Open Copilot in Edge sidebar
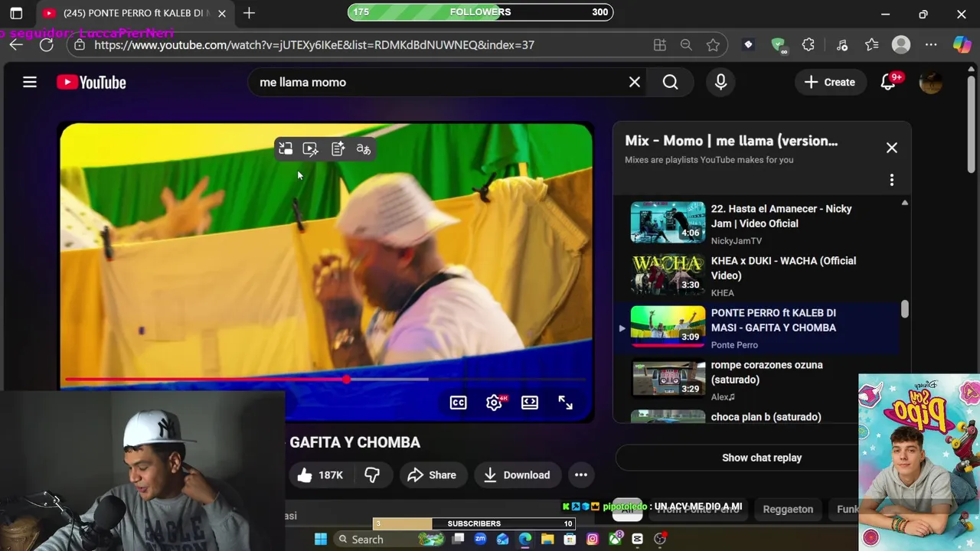Image resolution: width=980 pixels, height=551 pixels. (962, 45)
